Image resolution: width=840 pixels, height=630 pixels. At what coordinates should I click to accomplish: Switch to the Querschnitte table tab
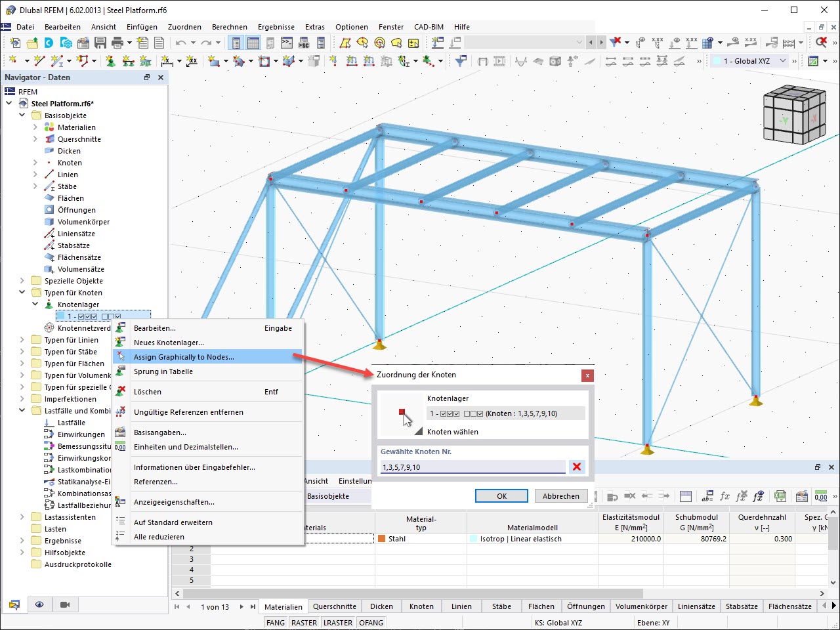coord(335,606)
